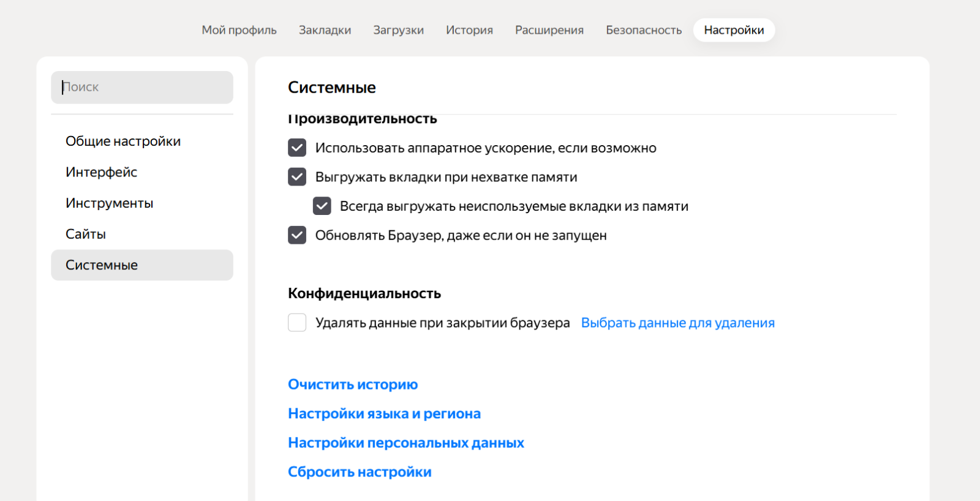The image size is (980, 501).
Task: Open Настройки языка и региона link
Action: [x=384, y=413]
